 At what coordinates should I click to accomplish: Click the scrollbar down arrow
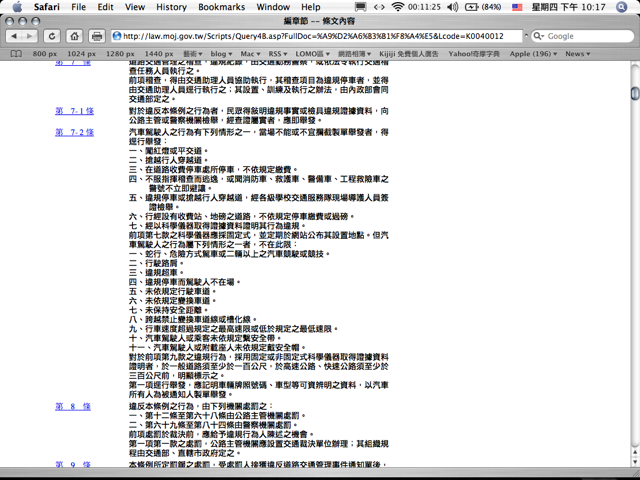(x=635, y=462)
